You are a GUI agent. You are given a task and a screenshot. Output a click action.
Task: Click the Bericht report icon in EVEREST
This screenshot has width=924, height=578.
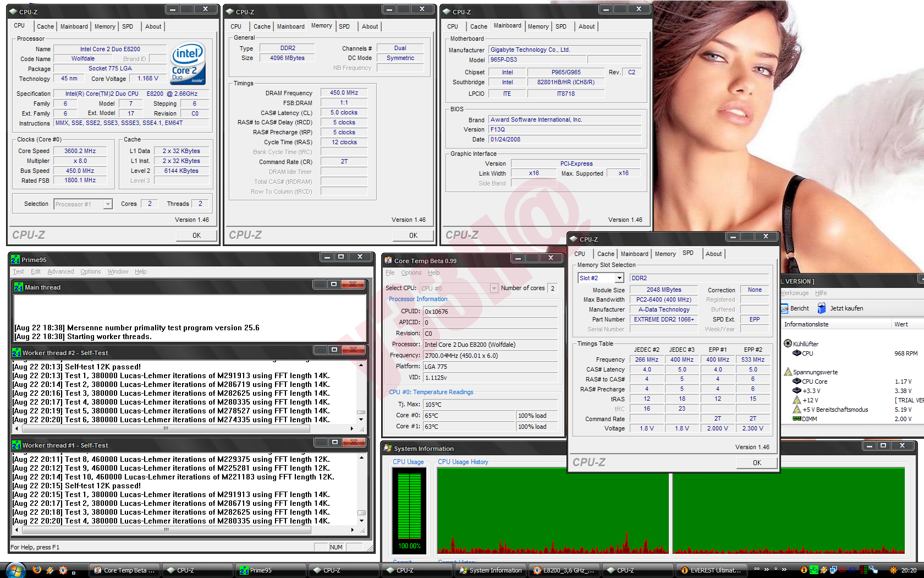click(x=785, y=308)
